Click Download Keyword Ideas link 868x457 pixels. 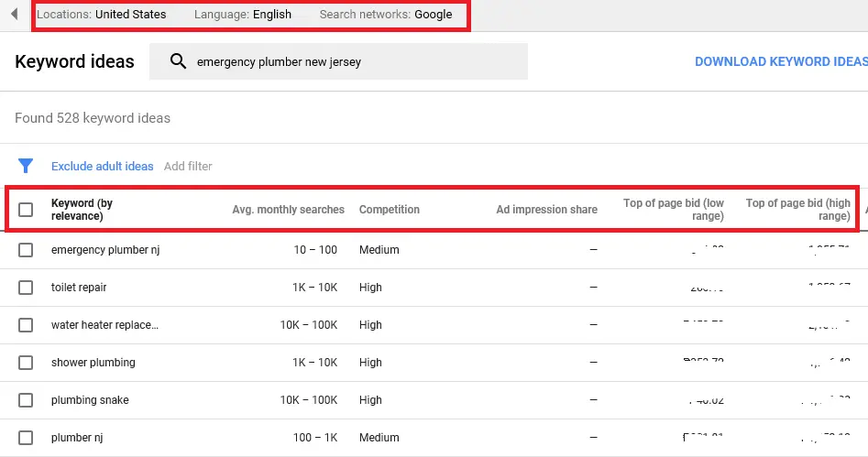(780, 61)
